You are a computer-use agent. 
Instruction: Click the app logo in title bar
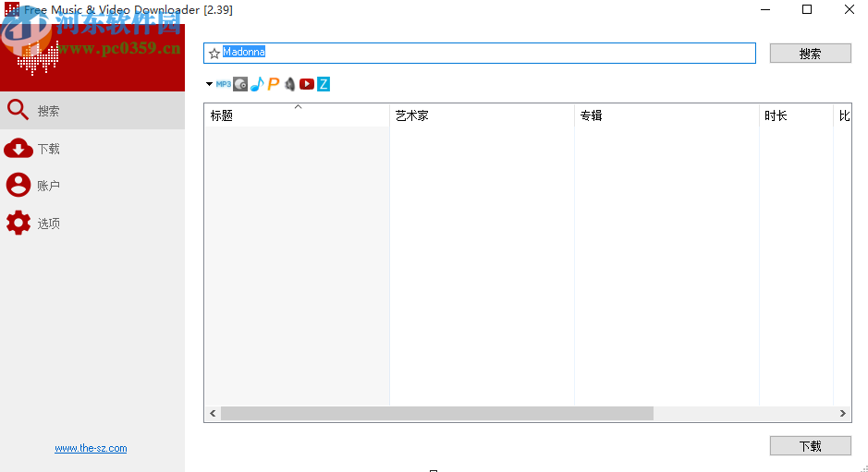12,9
